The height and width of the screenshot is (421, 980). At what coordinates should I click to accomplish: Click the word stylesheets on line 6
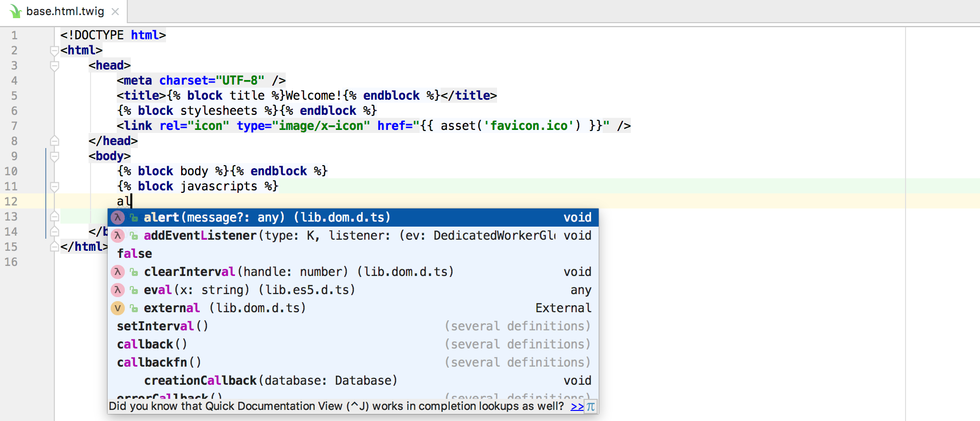tap(219, 111)
